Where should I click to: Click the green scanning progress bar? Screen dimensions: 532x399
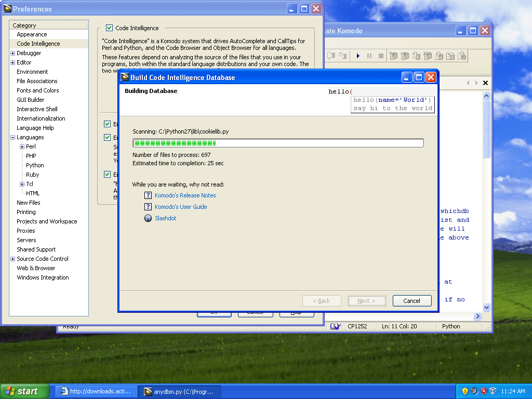(x=278, y=143)
